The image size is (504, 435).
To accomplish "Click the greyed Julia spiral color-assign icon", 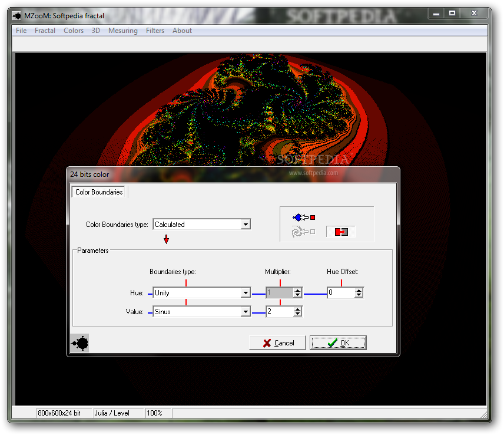I will point(300,232).
